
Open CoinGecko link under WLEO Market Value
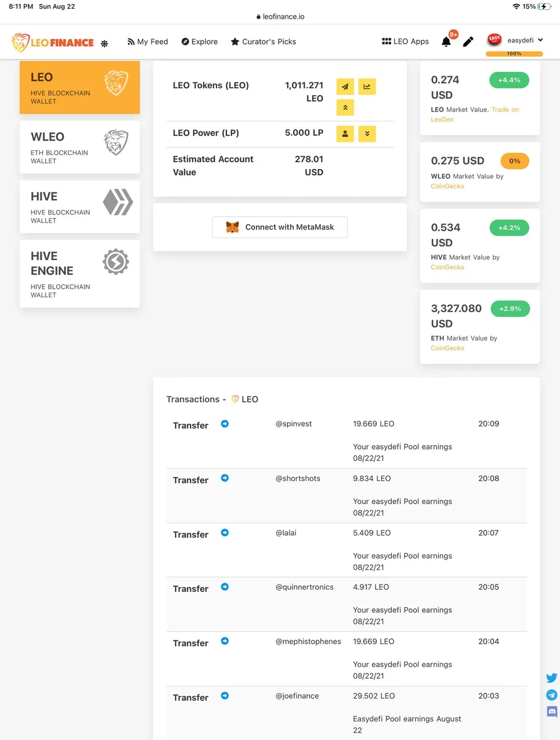click(447, 186)
